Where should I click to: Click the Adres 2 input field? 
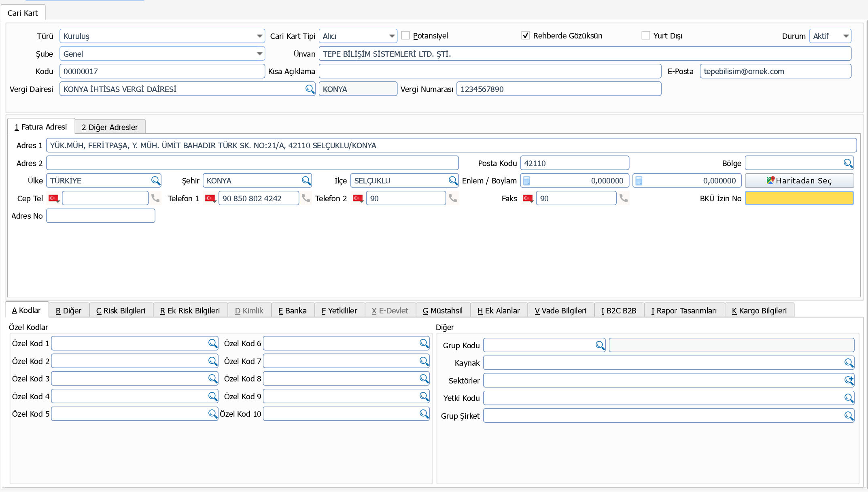(253, 163)
